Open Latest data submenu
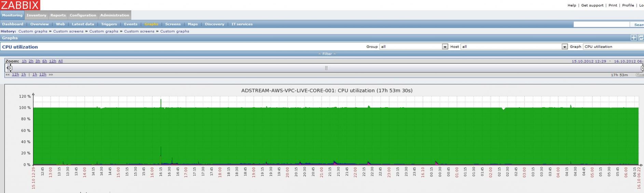644x193 pixels. (83, 24)
